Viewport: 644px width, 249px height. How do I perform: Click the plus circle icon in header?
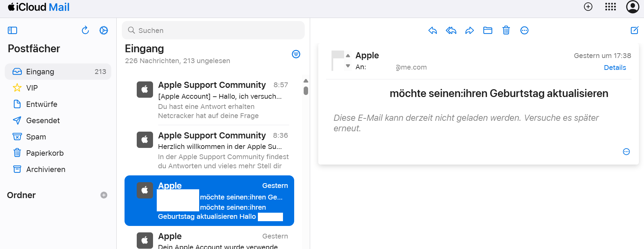[588, 7]
